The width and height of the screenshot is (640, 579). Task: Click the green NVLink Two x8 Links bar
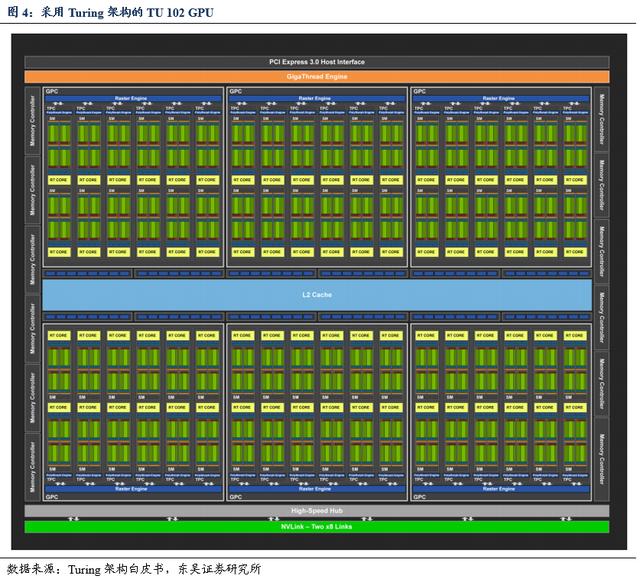[x=317, y=526]
